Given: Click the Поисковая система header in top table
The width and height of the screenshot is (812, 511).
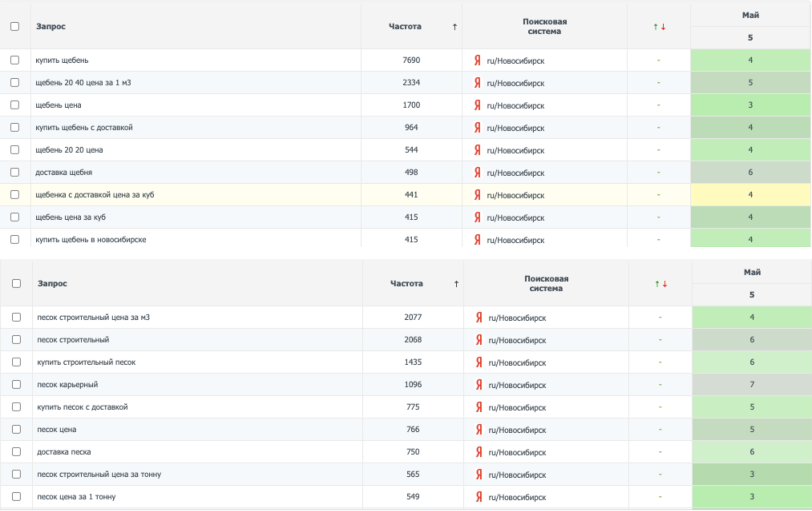Looking at the screenshot, I should pyautogui.click(x=544, y=27).
